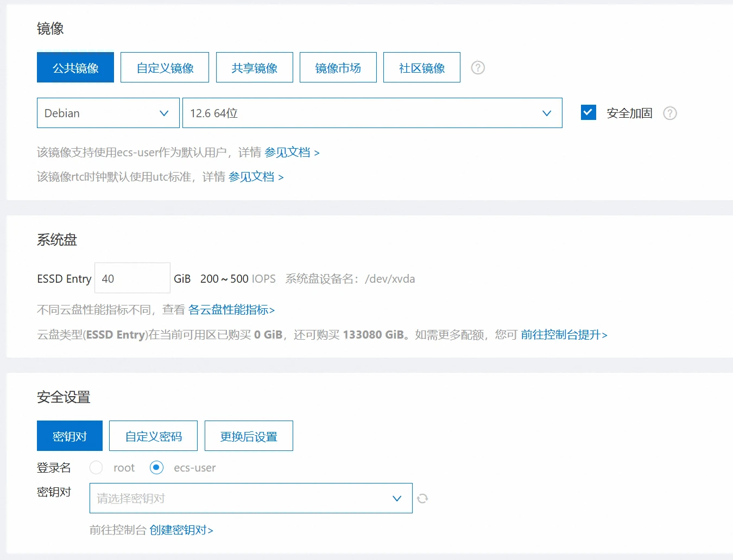733x560 pixels.
Task: Select ecs-user as the login name
Action: pos(156,467)
